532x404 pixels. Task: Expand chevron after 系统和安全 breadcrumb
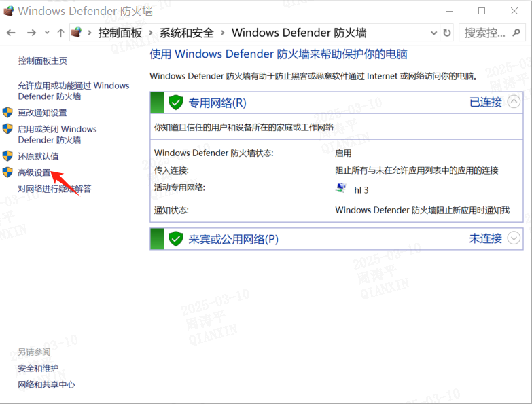click(x=223, y=33)
